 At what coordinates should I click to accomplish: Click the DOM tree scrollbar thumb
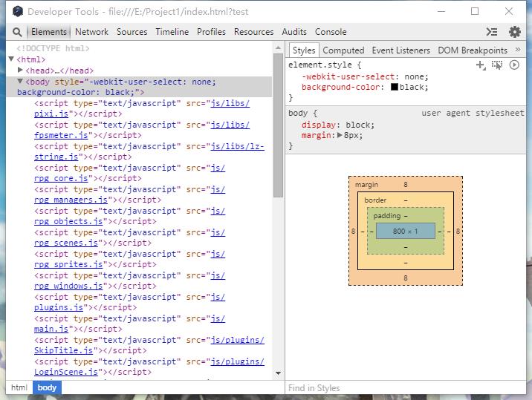pos(278,125)
